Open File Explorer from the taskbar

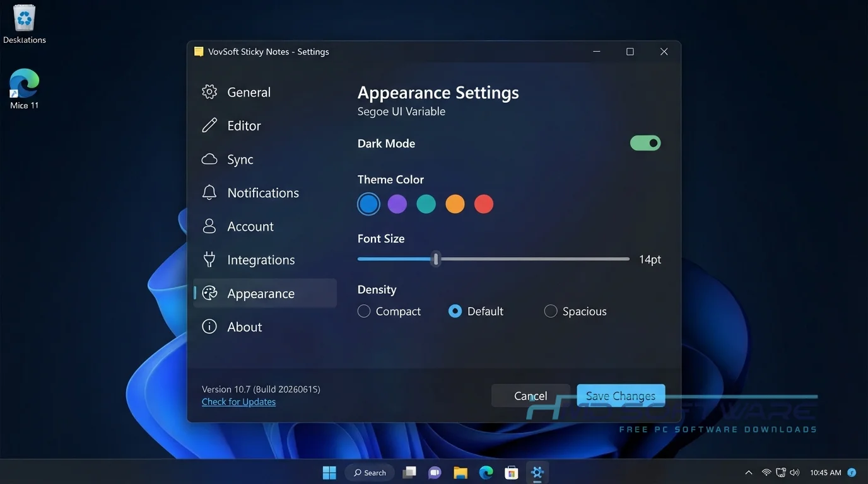click(460, 473)
